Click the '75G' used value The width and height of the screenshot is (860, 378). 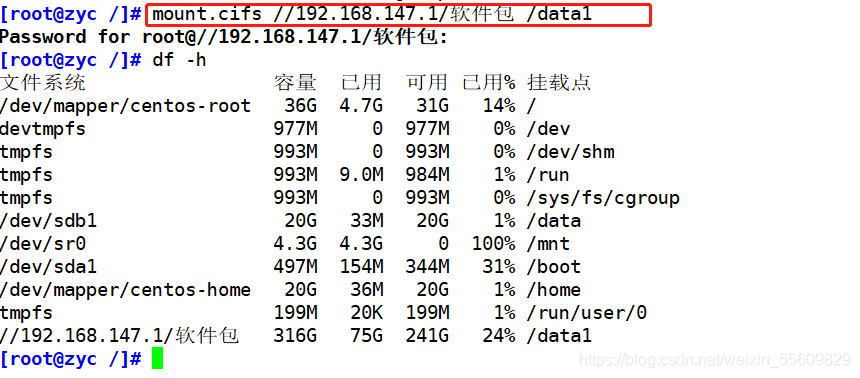366,336
